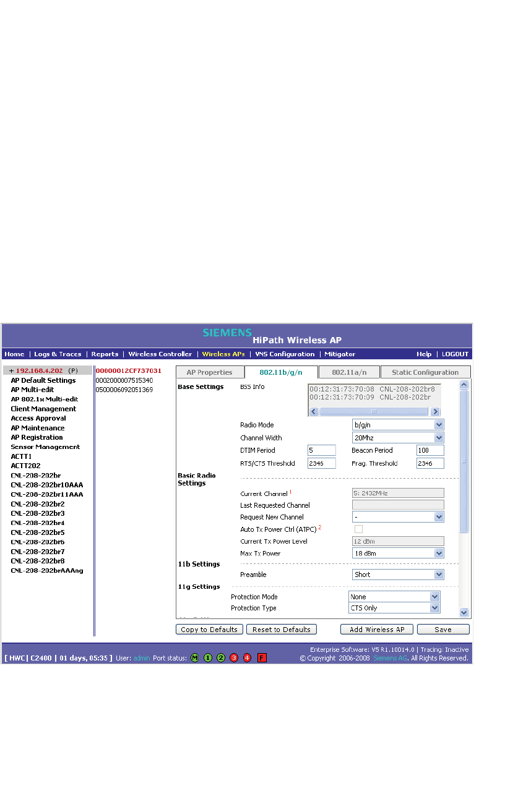505x812 pixels.
Task: Select BSS entry 00:12:31:73:70:08
Action: click(372, 390)
